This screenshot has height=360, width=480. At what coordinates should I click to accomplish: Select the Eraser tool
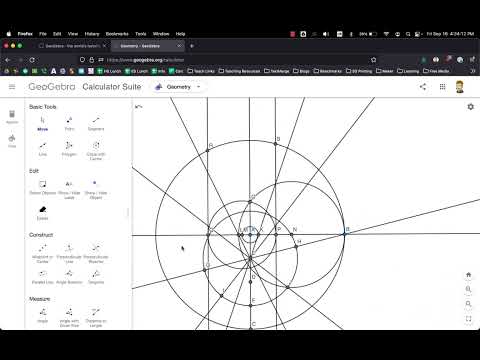[43, 213]
